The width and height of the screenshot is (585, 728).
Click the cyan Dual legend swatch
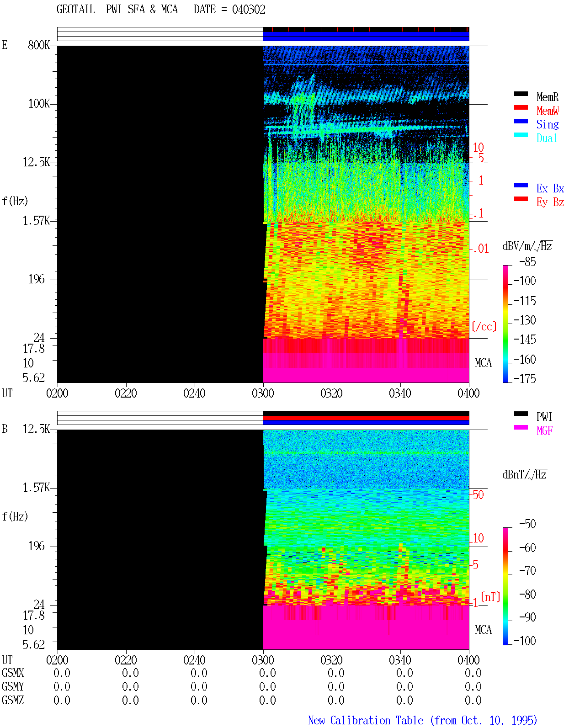tap(521, 135)
